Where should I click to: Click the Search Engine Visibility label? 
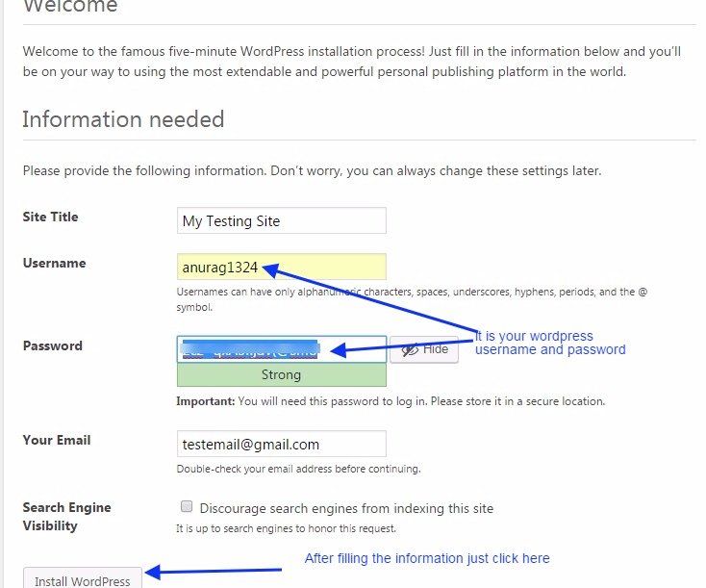pos(66,517)
